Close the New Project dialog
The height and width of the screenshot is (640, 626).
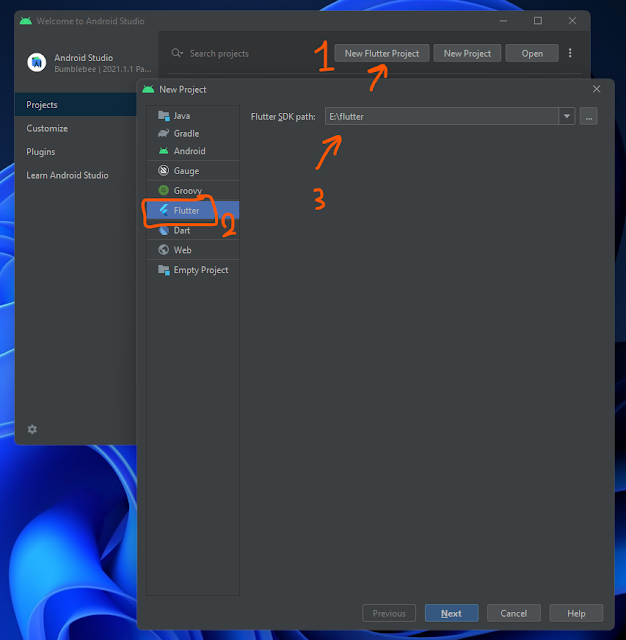[x=596, y=89]
